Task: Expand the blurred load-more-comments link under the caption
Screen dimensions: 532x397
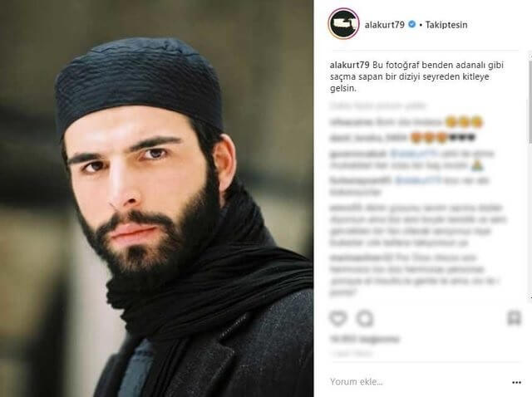Action: click(377, 106)
